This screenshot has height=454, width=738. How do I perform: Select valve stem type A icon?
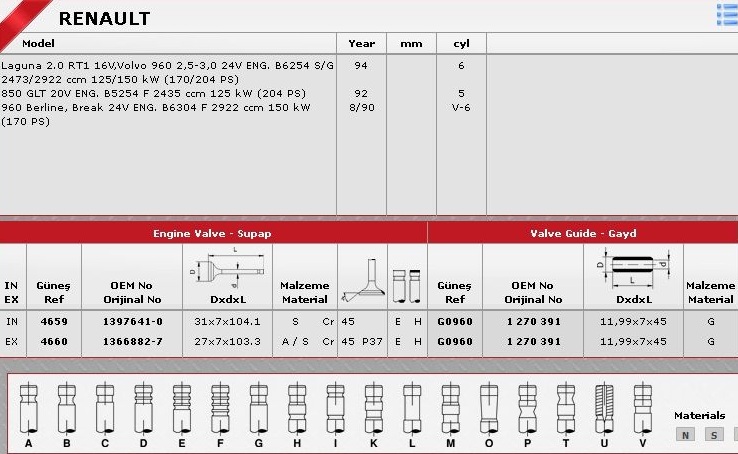coord(28,410)
